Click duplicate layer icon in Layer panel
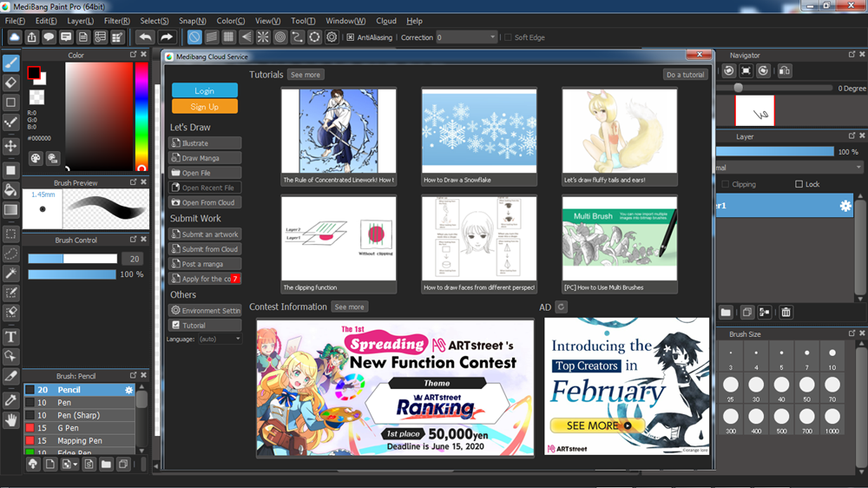This screenshot has width=868, height=488. tap(746, 313)
